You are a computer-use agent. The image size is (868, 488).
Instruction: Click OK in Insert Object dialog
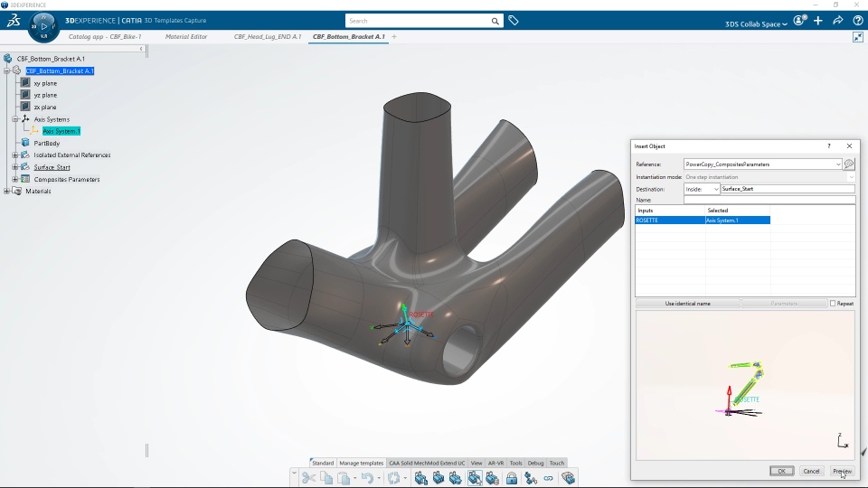[781, 471]
